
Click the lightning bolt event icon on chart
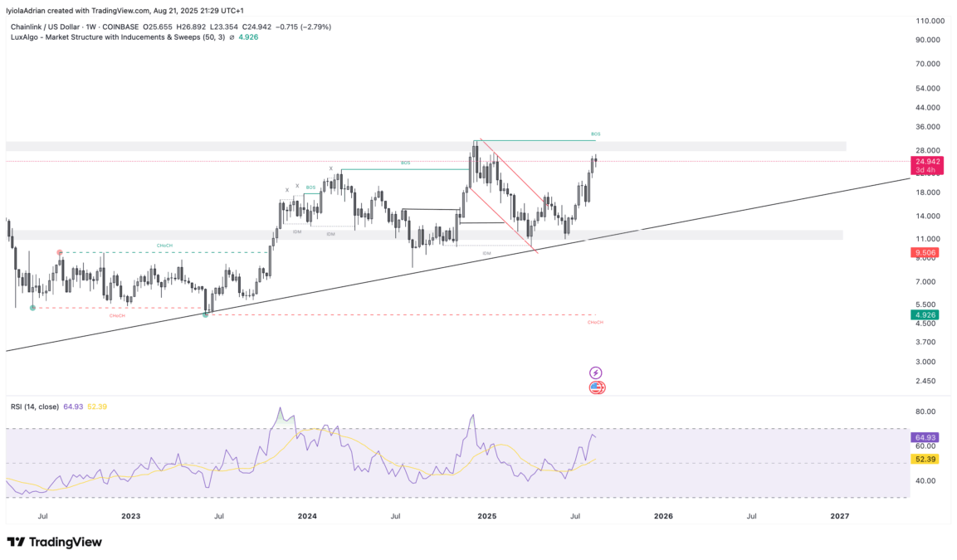tap(596, 372)
